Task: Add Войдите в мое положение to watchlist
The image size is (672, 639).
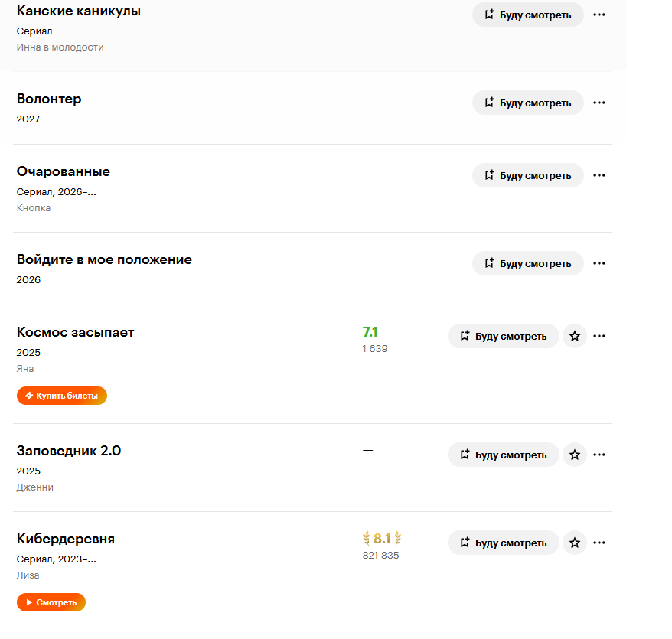Action: (x=528, y=263)
